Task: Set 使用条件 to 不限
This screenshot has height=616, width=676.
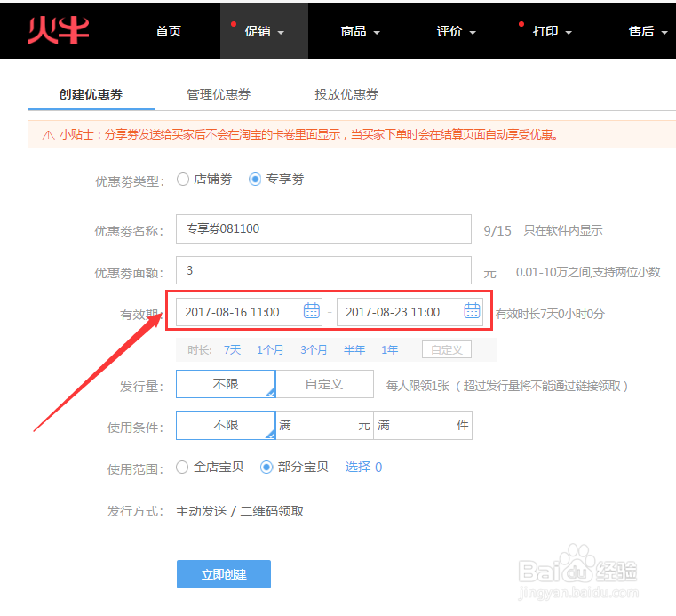Action: click(226, 425)
